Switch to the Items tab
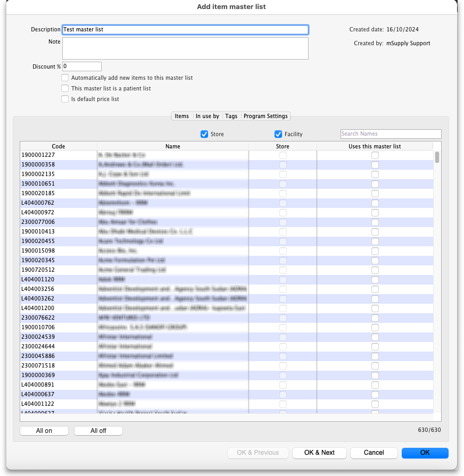 (181, 116)
